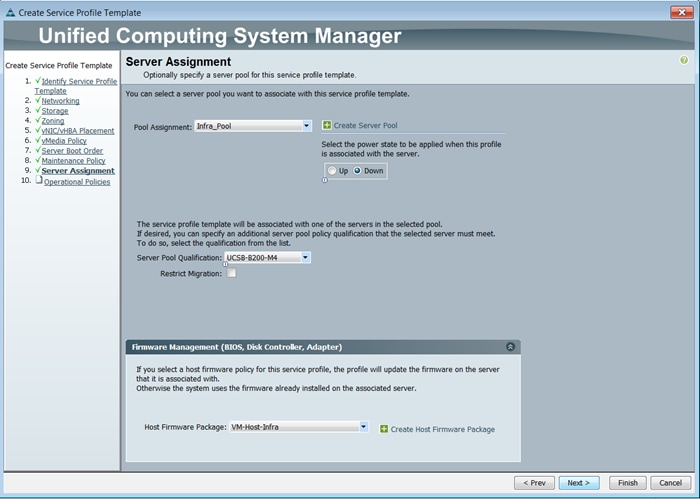Click the green checkmark beside Networking
Viewport: 700px width, 499px height.
click(x=38, y=100)
